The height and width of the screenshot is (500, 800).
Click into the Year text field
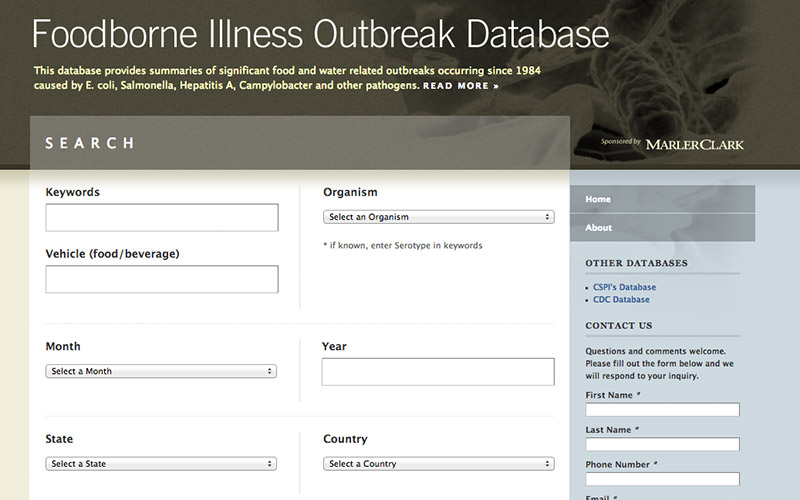tap(438, 372)
